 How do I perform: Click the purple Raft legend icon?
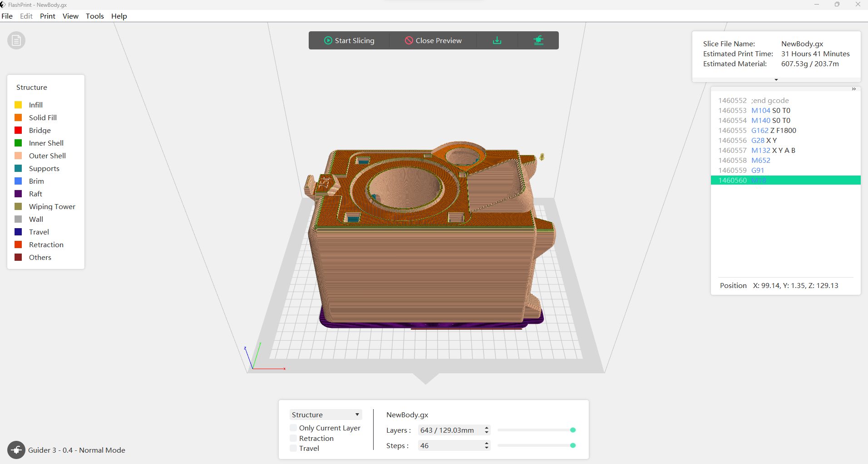(x=19, y=194)
